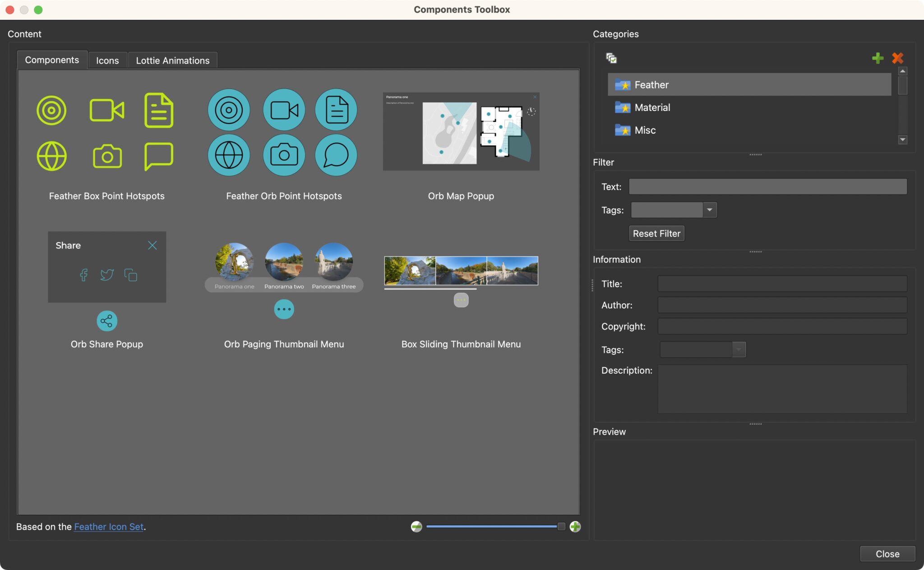Viewport: 924px width, 570px height.
Task: Click the green add category plus icon
Action: [x=878, y=58]
